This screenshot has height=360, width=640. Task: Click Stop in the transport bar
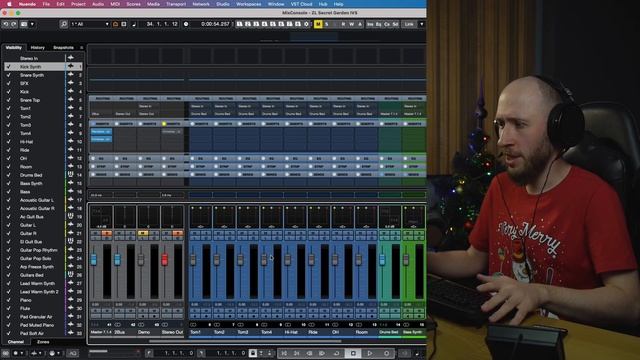tap(353, 353)
